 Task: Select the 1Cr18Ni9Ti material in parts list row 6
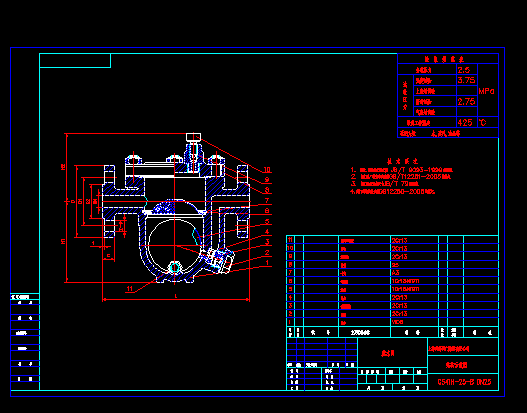click(x=405, y=281)
